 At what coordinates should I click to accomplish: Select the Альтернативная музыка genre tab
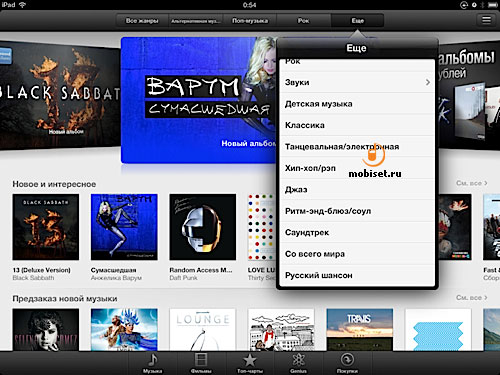tap(196, 21)
